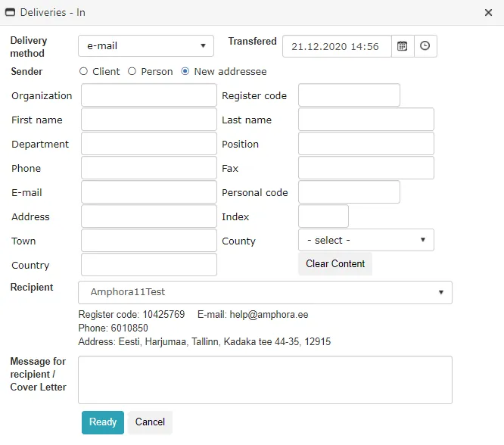Click the Register code: 10425769 text

coord(132,315)
